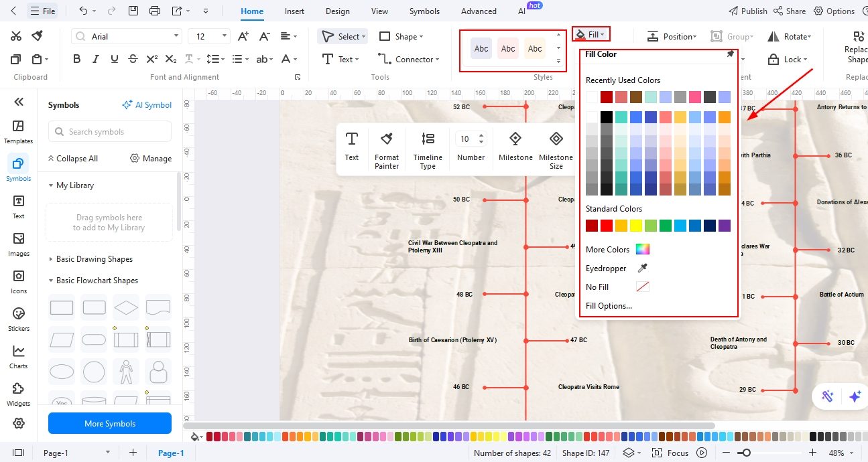
Task: Collapse the sidebar with double chevron
Action: 18,102
